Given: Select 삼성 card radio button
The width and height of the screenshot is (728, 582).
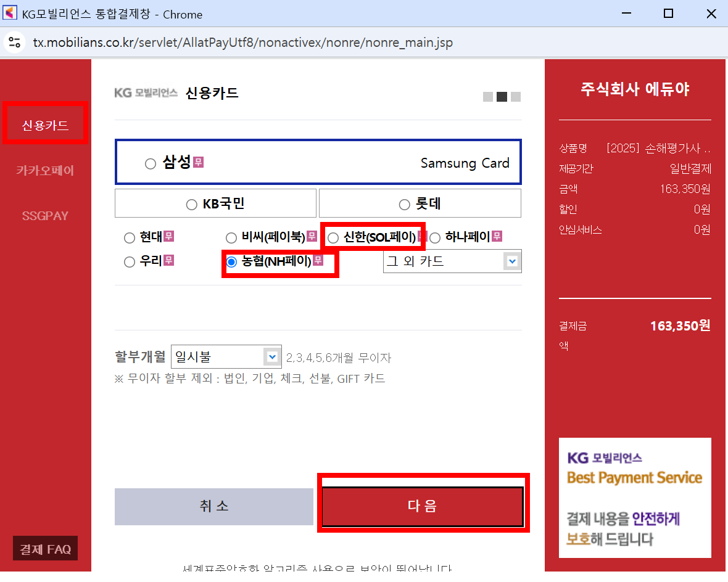Looking at the screenshot, I should coord(150,164).
